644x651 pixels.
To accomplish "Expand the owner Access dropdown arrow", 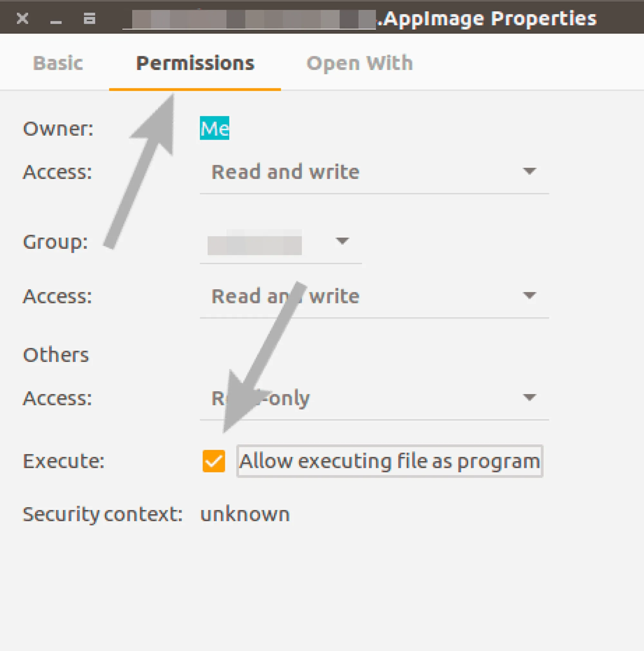I will click(x=529, y=171).
